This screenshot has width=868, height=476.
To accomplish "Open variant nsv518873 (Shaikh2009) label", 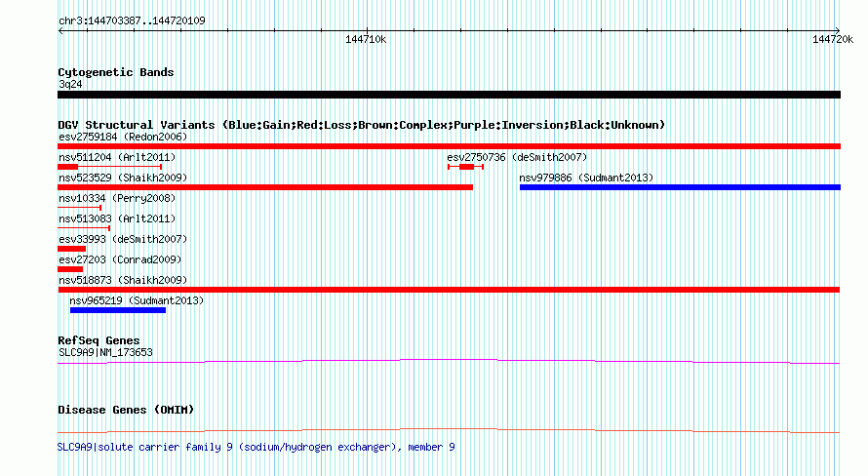I will pos(123,280).
